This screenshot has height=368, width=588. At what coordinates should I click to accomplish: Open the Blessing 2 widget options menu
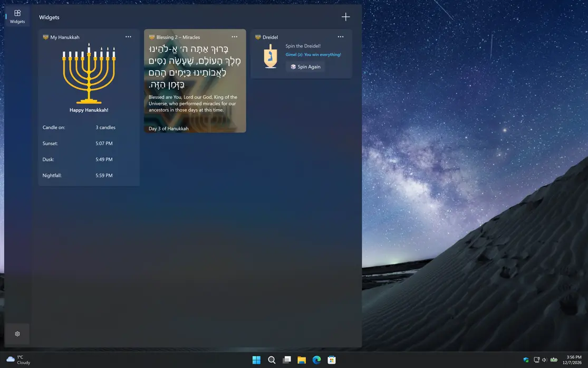point(235,37)
